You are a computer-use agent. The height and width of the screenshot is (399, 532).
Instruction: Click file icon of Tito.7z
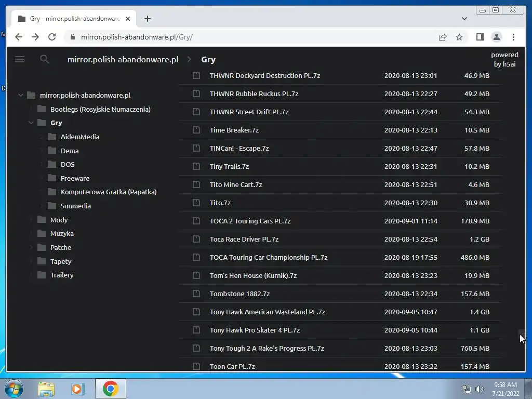point(196,203)
